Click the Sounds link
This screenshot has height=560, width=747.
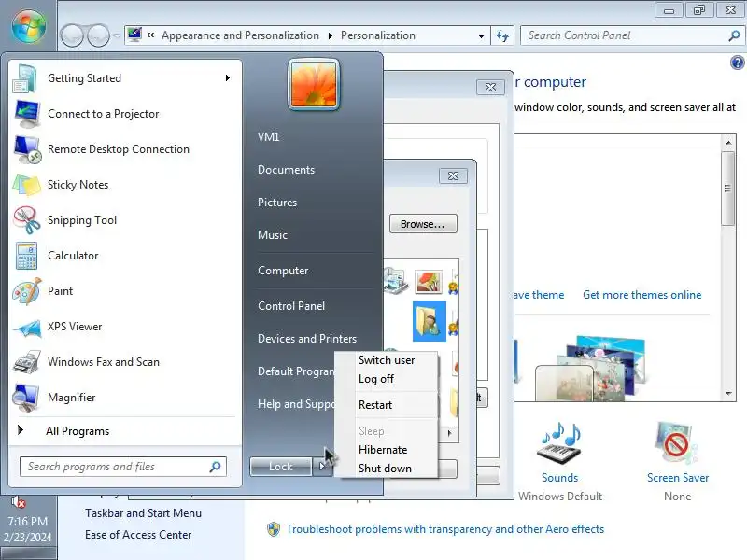(x=559, y=478)
